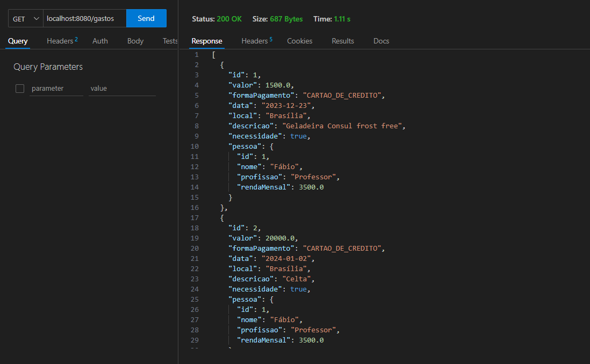Focus the query parameter value field
Screen dimensions: 590x364
121,89
